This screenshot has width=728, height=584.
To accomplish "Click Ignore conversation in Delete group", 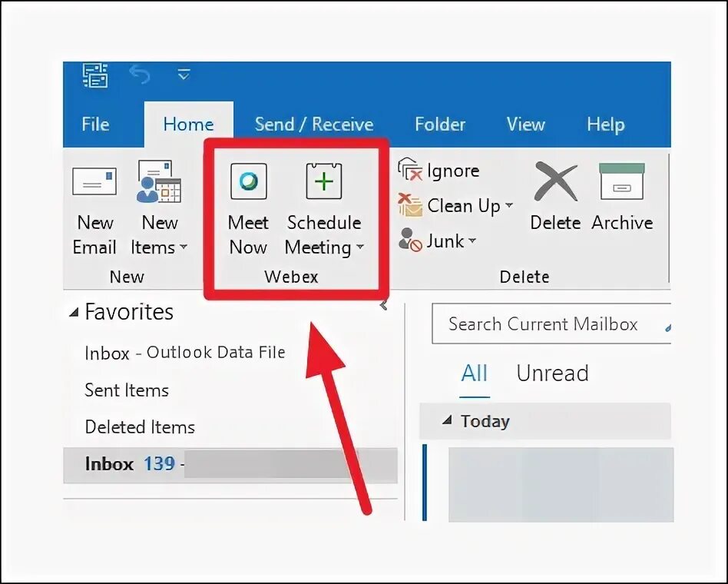I will (438, 171).
